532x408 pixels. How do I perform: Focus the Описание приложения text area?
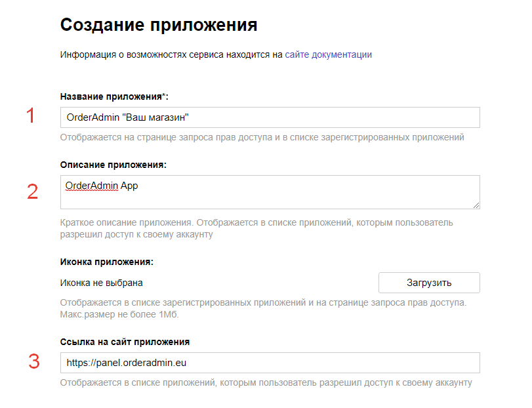270,192
